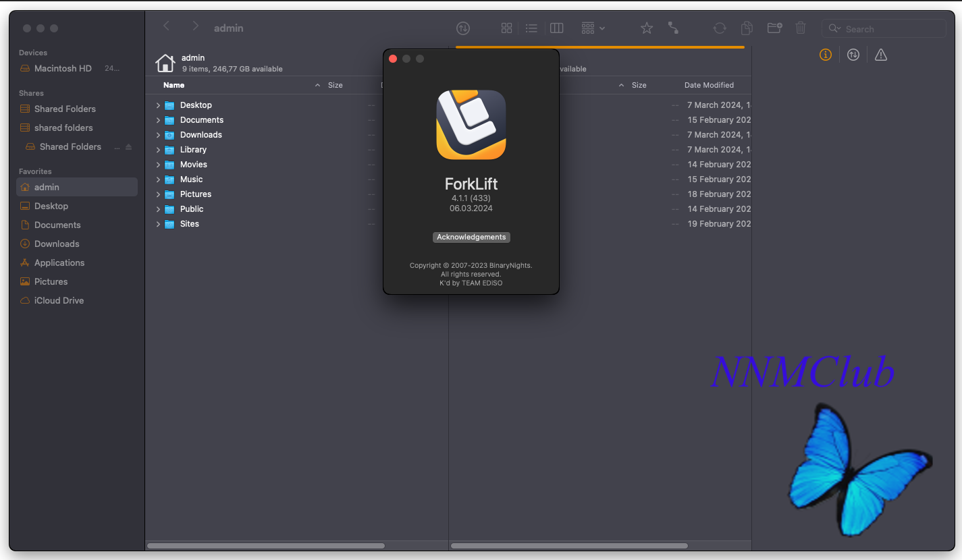Click the Sync circular arrows icon
962x560 pixels.
(720, 28)
